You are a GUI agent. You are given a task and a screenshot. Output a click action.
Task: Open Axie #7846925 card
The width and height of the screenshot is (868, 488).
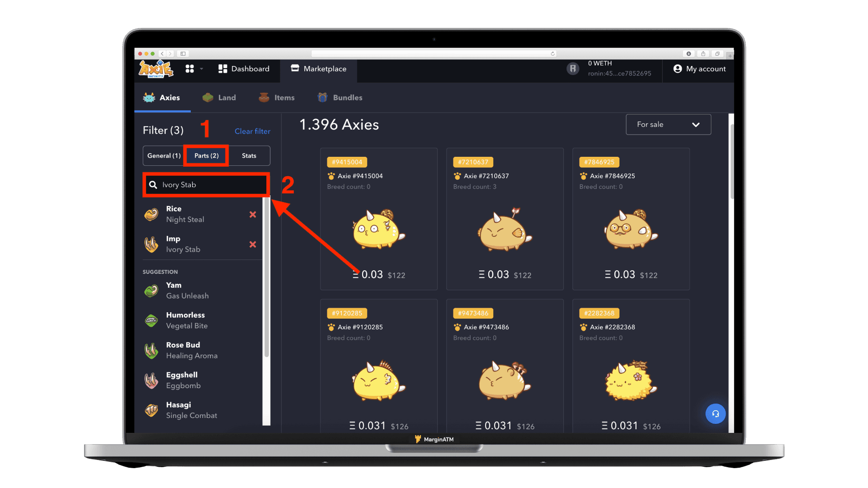click(x=631, y=219)
